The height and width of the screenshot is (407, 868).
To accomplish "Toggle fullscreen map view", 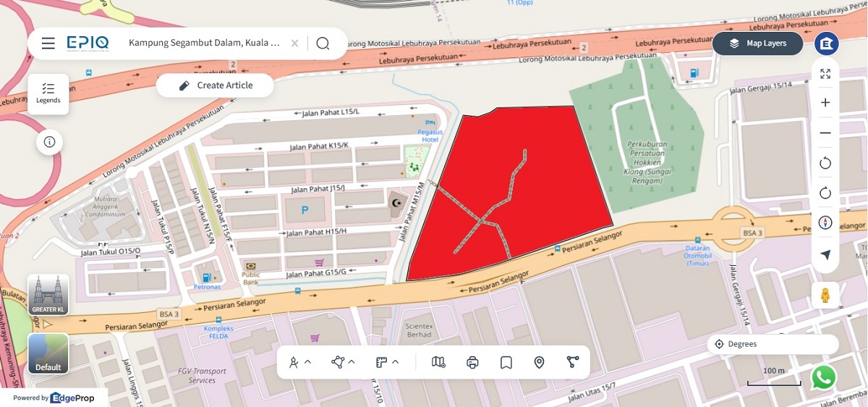I will click(825, 73).
